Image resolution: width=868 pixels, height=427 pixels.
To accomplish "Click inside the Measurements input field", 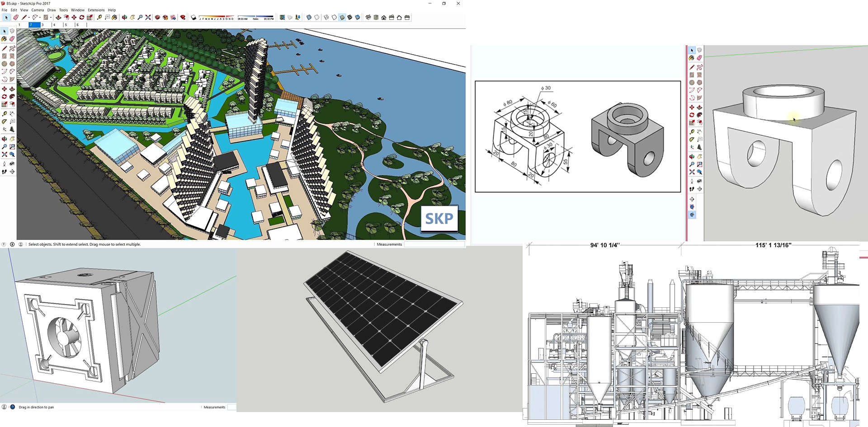I will tap(434, 244).
